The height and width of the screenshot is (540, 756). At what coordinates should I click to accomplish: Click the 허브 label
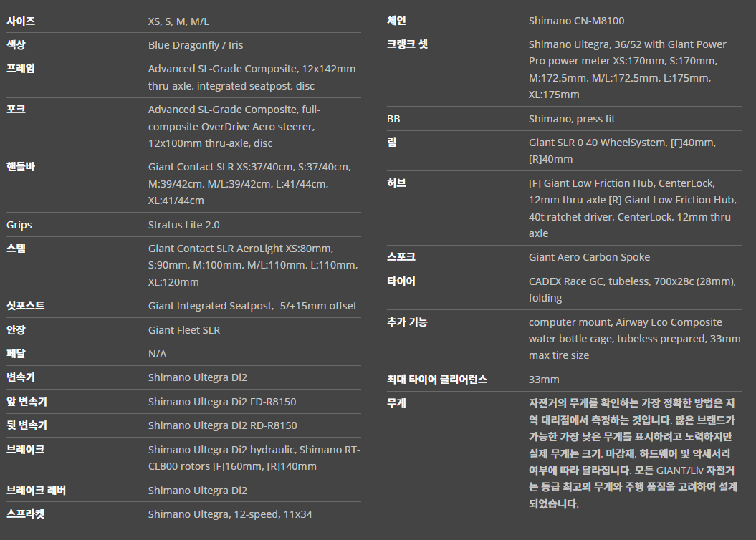point(396,183)
